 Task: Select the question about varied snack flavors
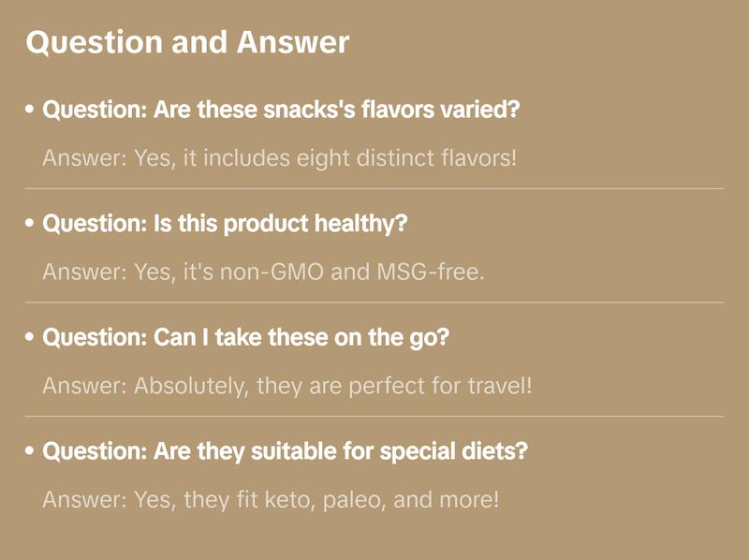[281, 111]
